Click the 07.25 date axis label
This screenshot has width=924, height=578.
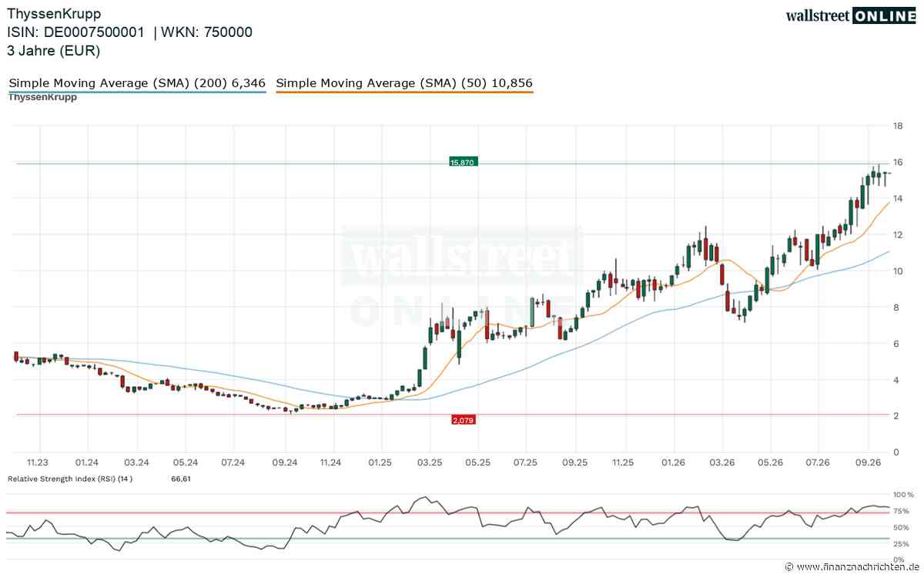click(525, 462)
